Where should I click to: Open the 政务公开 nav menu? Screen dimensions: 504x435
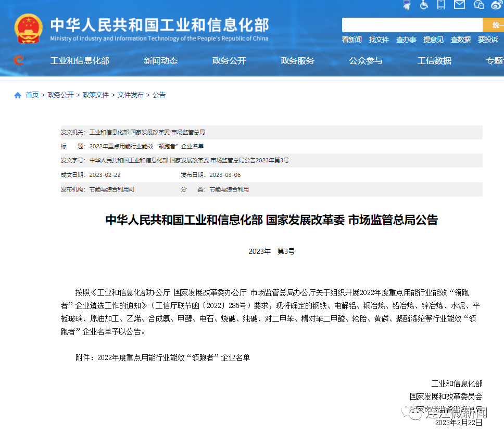[229, 61]
